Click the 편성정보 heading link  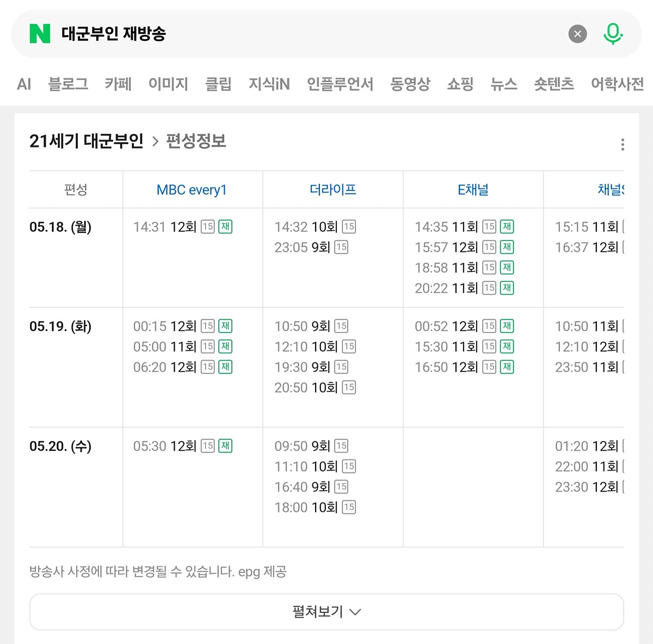(196, 141)
